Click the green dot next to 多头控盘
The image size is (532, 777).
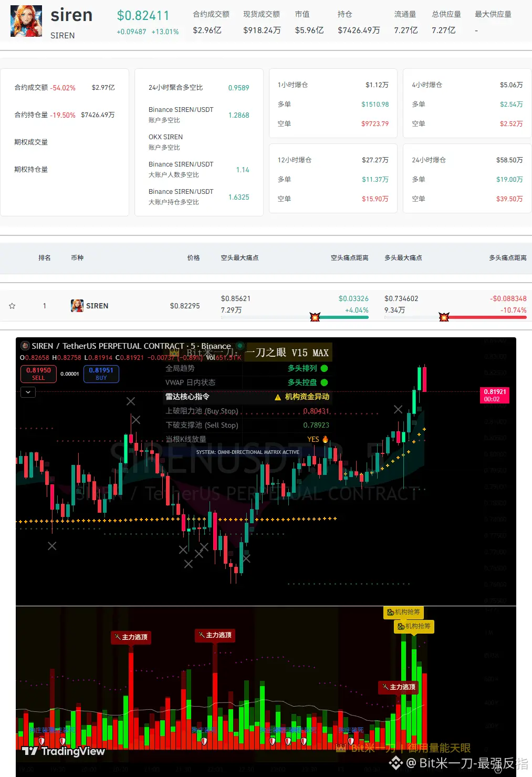coord(324,382)
